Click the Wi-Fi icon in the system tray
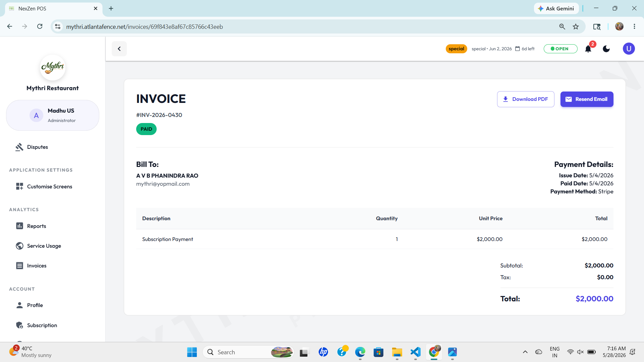This screenshot has height=362, width=644. (570, 352)
